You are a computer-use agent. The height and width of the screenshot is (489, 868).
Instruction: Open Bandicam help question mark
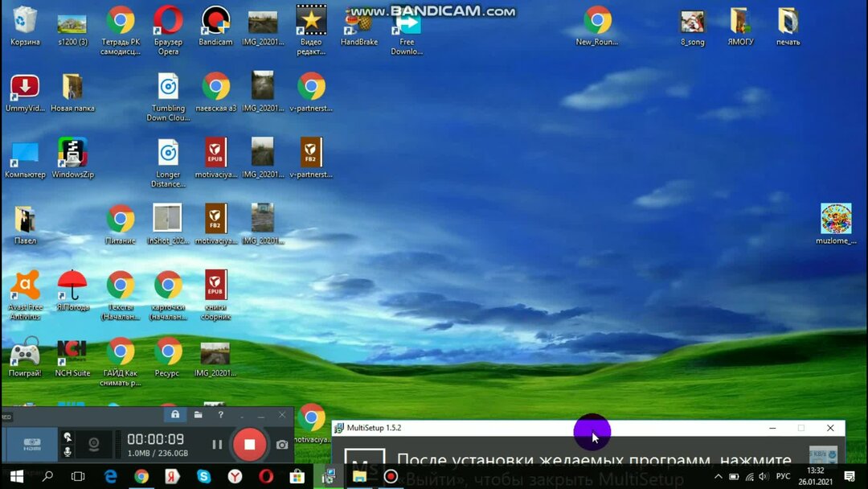(x=220, y=414)
